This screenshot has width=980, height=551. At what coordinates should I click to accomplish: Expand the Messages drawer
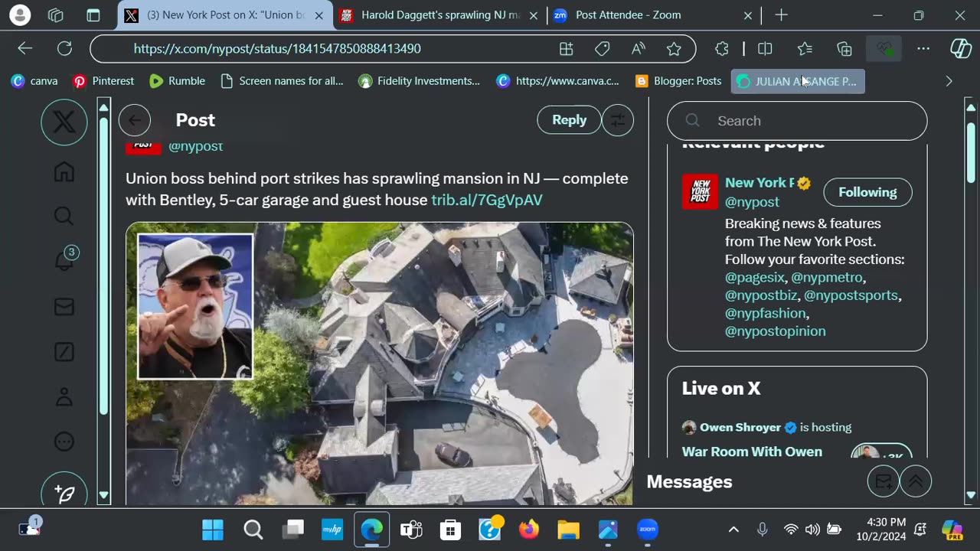[915, 481]
